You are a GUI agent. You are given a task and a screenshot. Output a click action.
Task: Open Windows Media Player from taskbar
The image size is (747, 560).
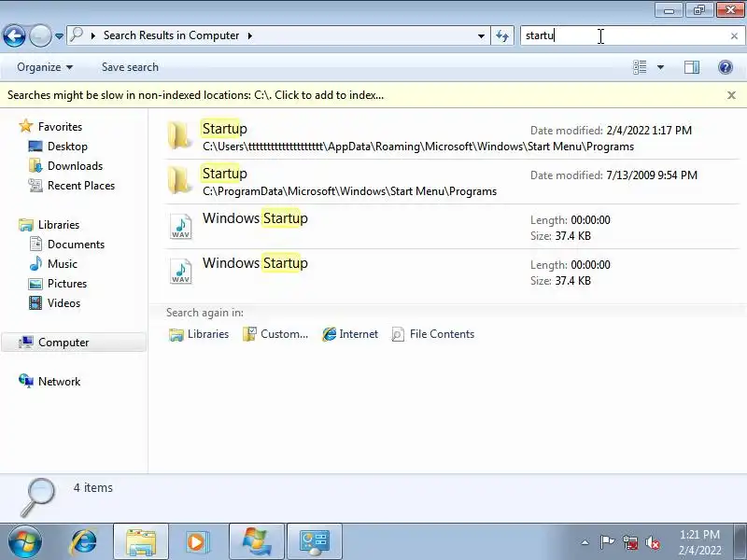click(197, 542)
